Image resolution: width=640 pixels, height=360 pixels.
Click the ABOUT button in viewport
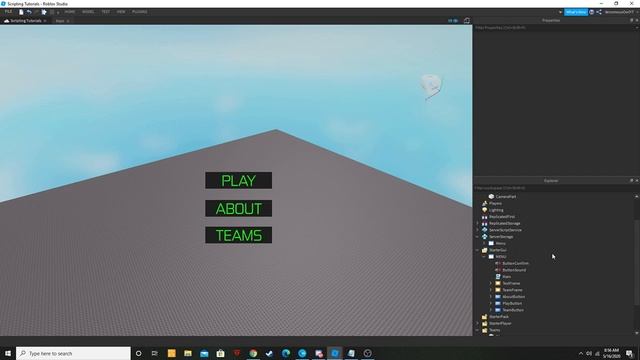[x=238, y=209]
